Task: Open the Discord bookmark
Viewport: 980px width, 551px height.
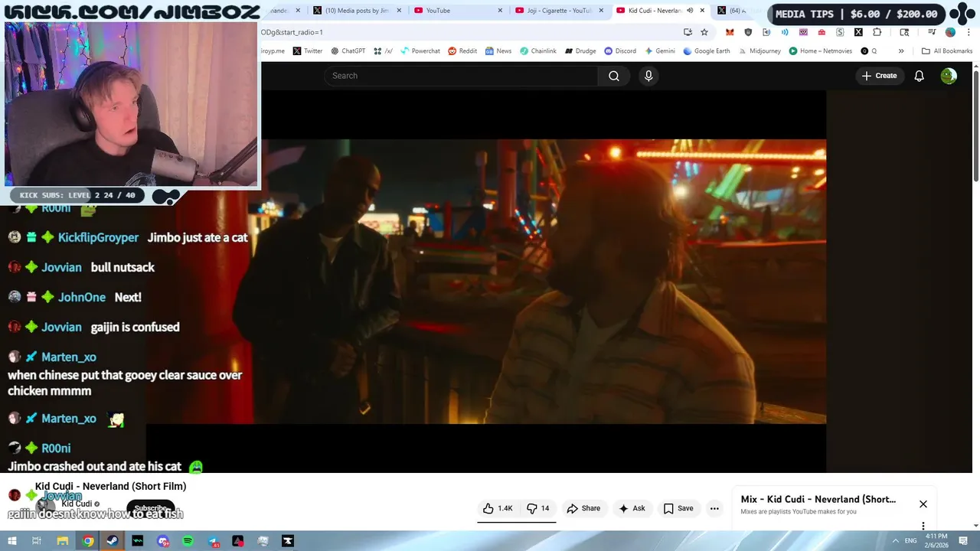Action: click(x=620, y=51)
